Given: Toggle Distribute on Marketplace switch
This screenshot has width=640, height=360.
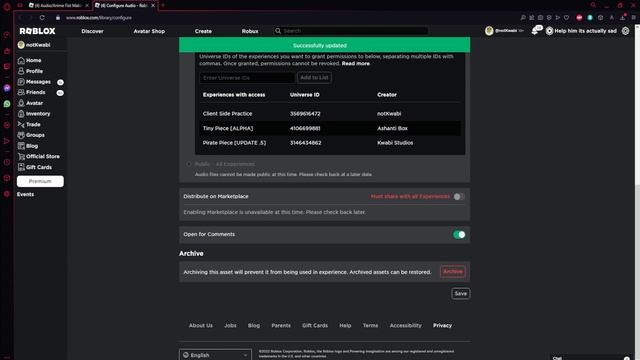Looking at the screenshot, I should [459, 197].
